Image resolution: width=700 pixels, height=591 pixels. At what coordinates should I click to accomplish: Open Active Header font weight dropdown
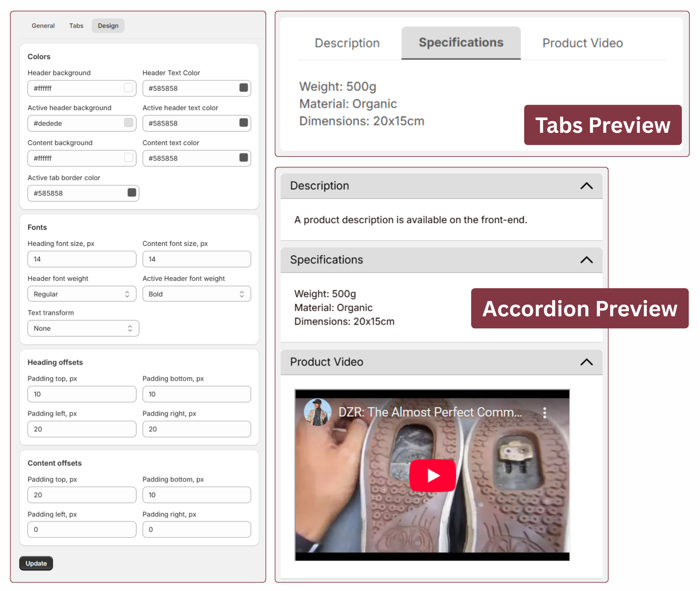click(x=197, y=294)
